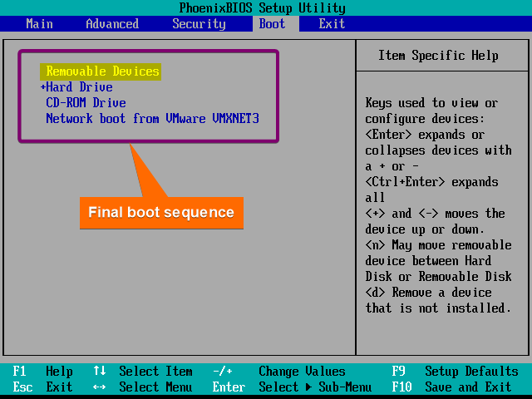Viewport: 532px width, 399px height.
Task: Switch to the Advanced tab
Action: pyautogui.click(x=112, y=24)
